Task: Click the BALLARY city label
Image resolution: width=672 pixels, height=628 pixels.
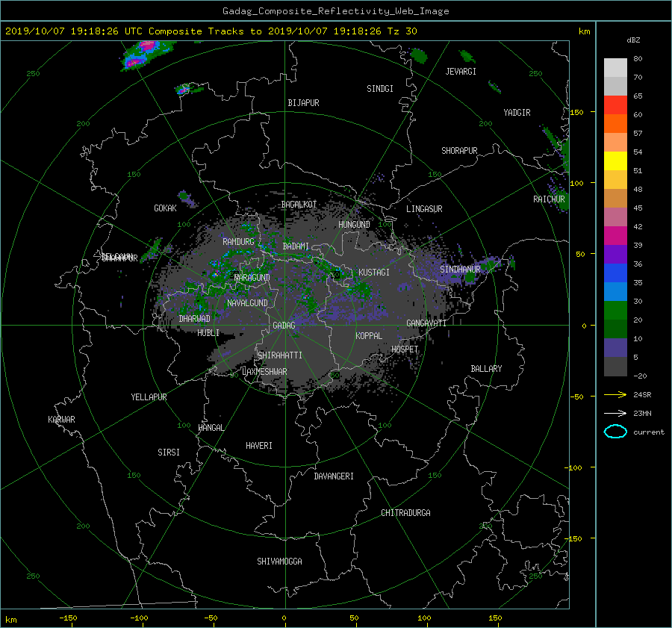Action: point(486,369)
